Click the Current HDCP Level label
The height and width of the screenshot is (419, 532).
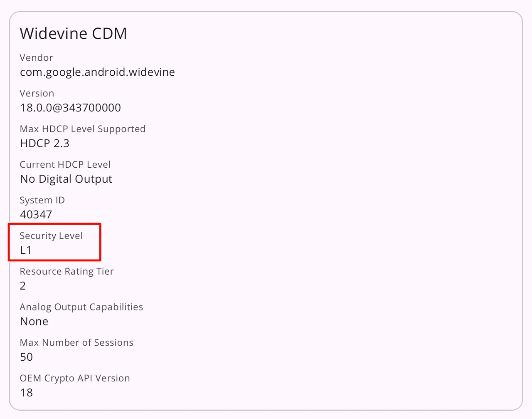click(65, 165)
